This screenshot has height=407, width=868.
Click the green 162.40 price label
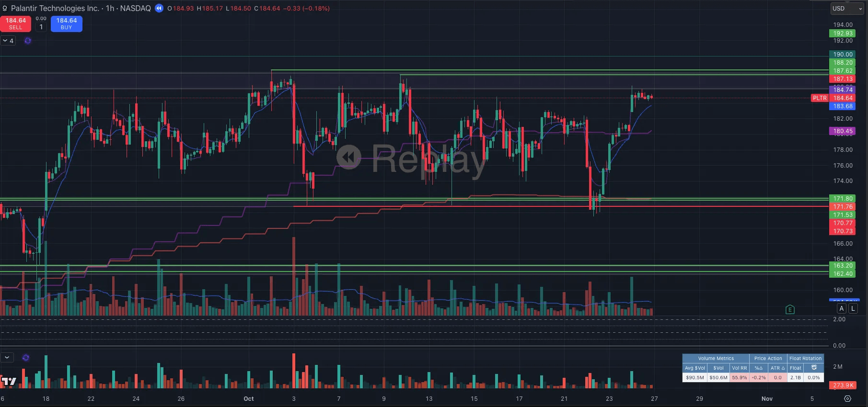click(843, 274)
